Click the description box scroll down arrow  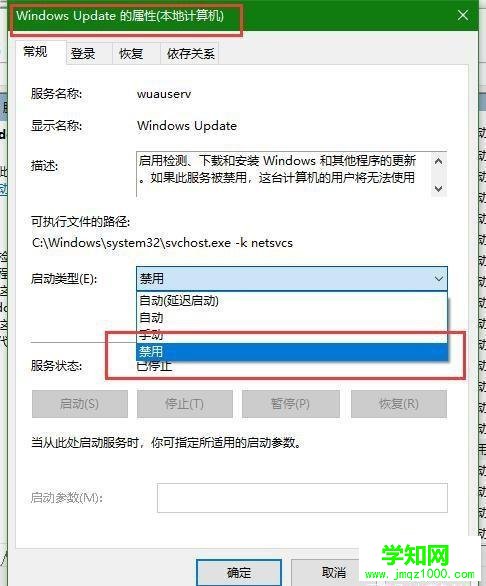(x=439, y=189)
